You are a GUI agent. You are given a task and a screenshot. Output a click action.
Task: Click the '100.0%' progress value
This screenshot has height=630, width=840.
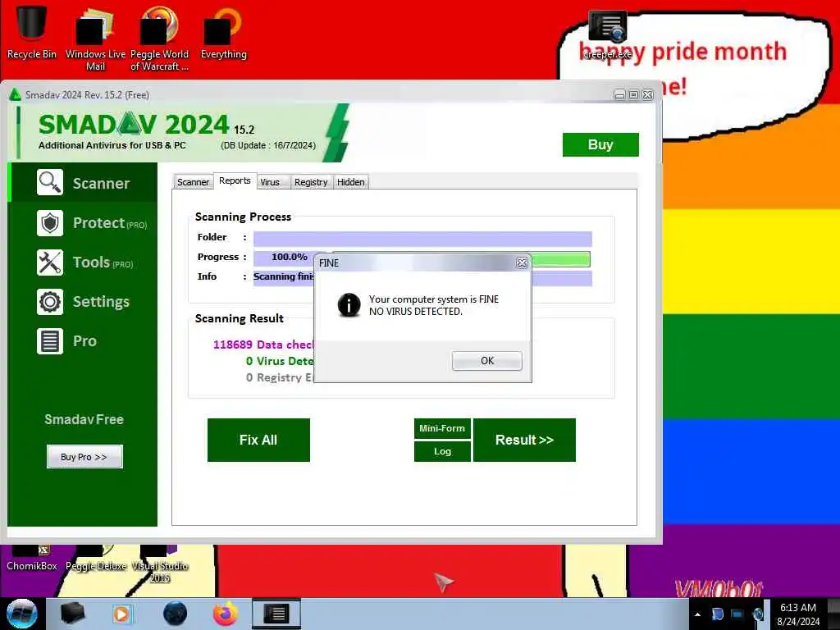click(x=290, y=257)
